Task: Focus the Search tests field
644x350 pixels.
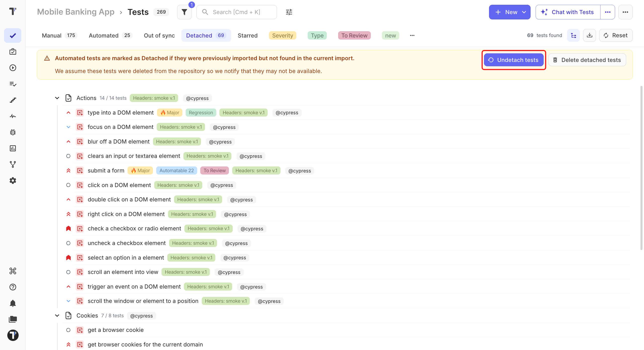Action: 236,12
